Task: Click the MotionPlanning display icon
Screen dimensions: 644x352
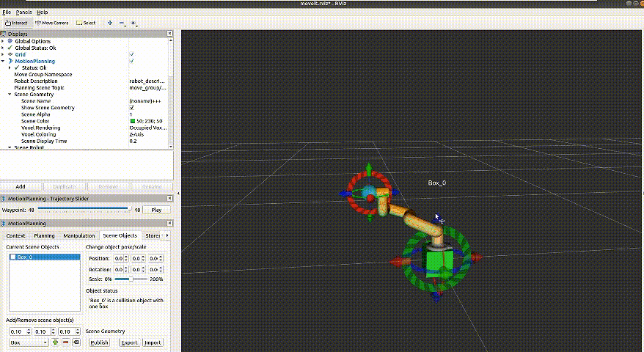Action: pos(10,61)
